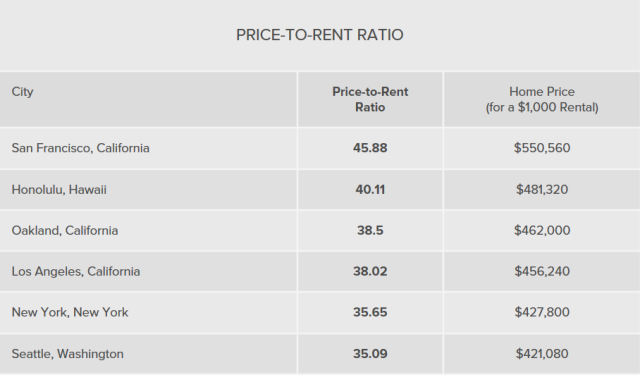Click the $481,320 home price

tap(542, 190)
